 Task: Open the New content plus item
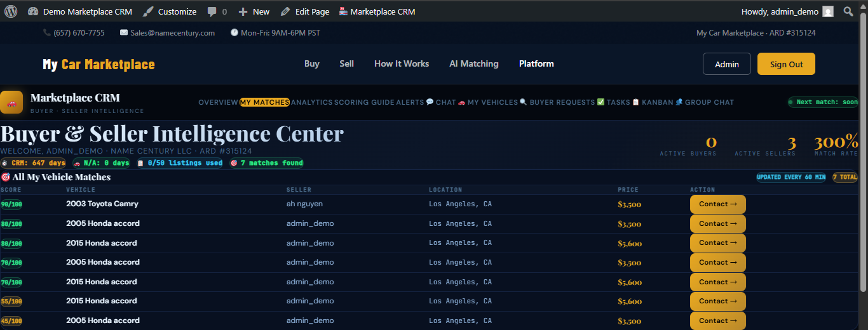tap(254, 11)
